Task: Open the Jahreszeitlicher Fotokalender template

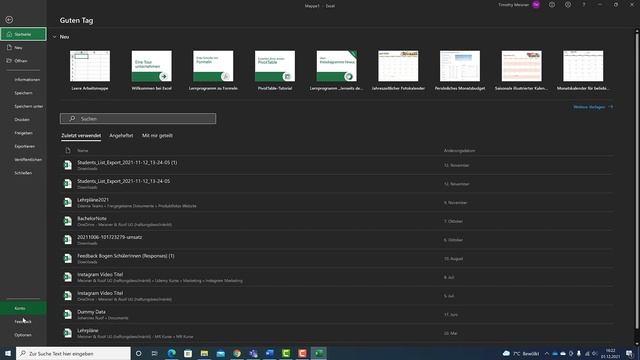Action: click(x=398, y=70)
